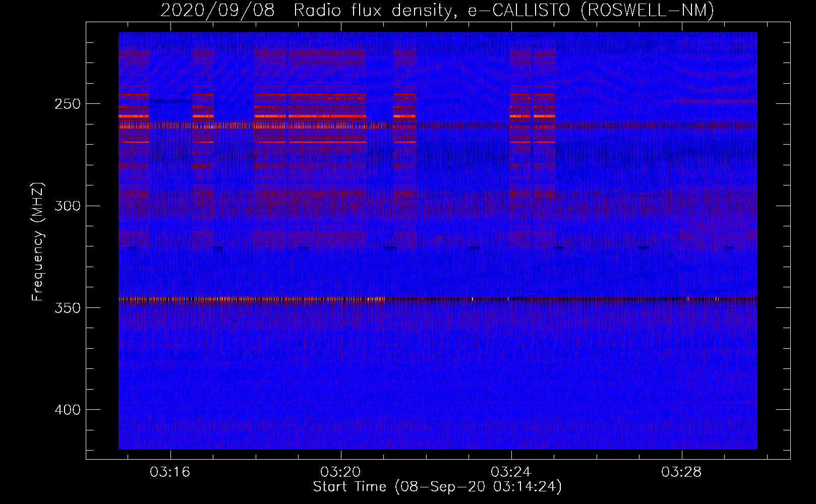Click the 03:16 time axis label
The height and width of the screenshot is (504, 816).
[170, 472]
